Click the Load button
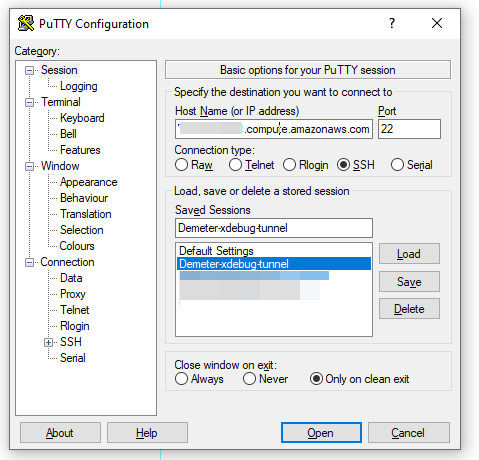Image resolution: width=479 pixels, height=460 pixels. (x=409, y=254)
